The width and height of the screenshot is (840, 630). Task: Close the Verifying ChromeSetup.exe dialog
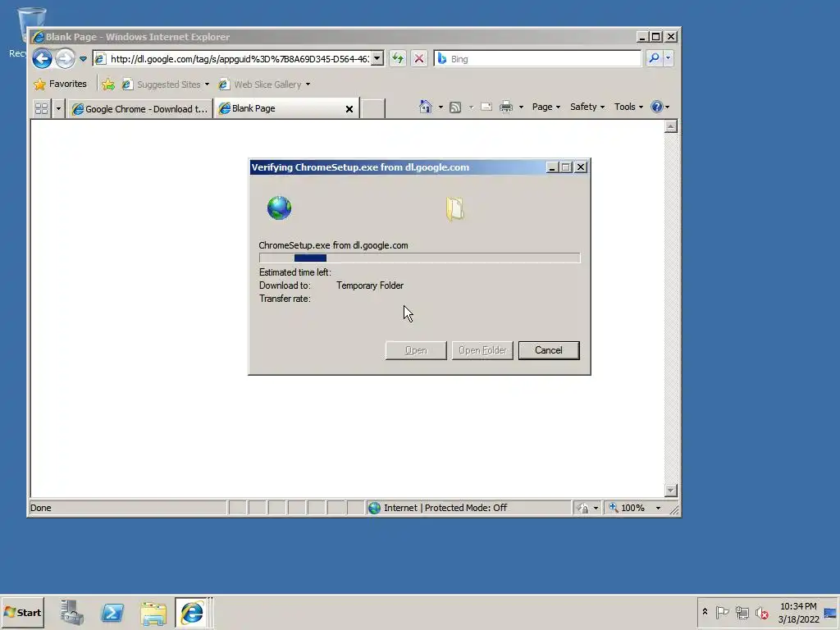(x=581, y=167)
